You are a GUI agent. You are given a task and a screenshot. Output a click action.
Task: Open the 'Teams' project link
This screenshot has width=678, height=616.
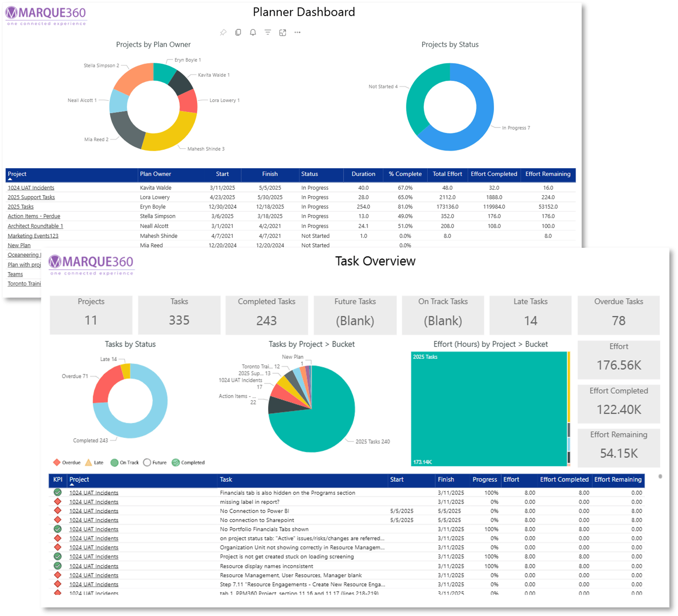15,274
